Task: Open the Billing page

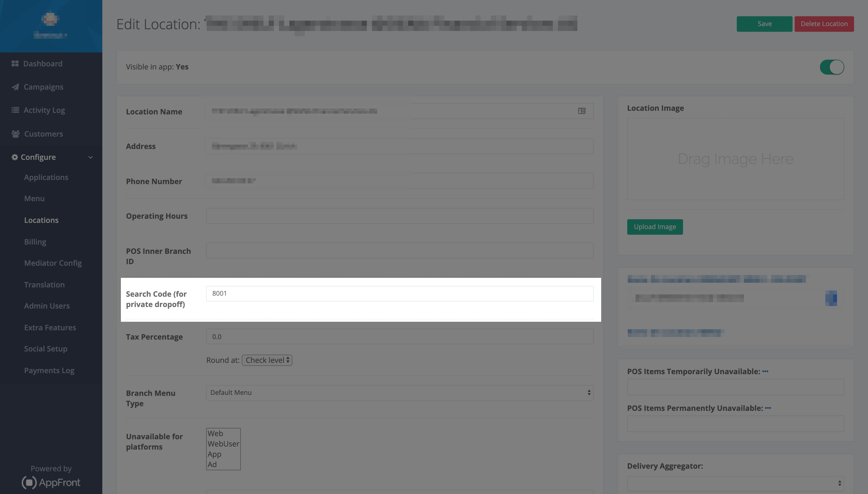Action: 35,241
